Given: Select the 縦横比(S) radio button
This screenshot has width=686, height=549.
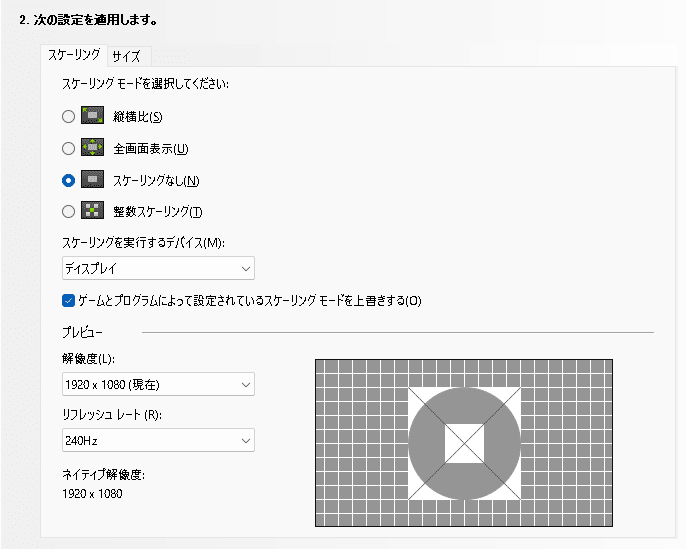Looking at the screenshot, I should 68,116.
